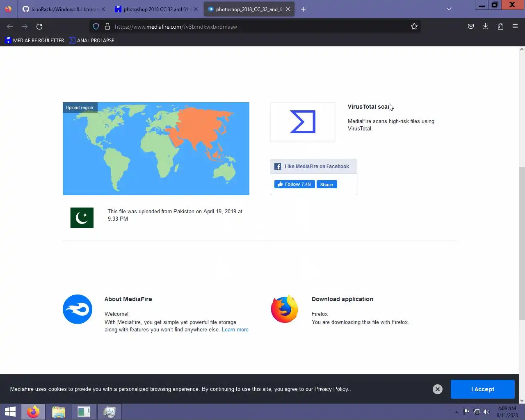The height and width of the screenshot is (420, 525).
Task: Click the Pakistan flag image
Action: [82, 217]
